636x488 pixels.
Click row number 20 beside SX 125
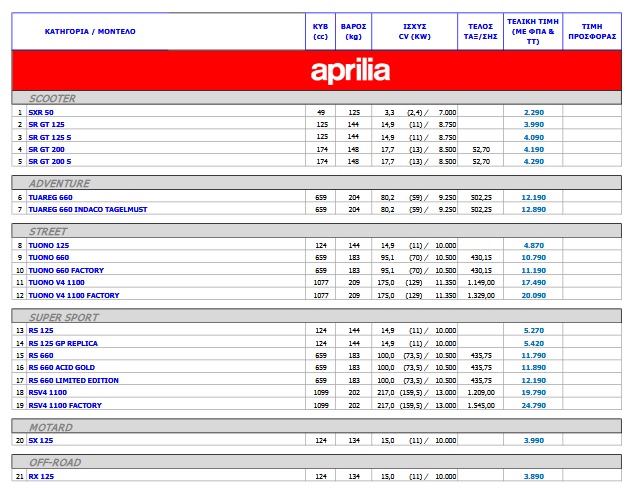(20, 441)
